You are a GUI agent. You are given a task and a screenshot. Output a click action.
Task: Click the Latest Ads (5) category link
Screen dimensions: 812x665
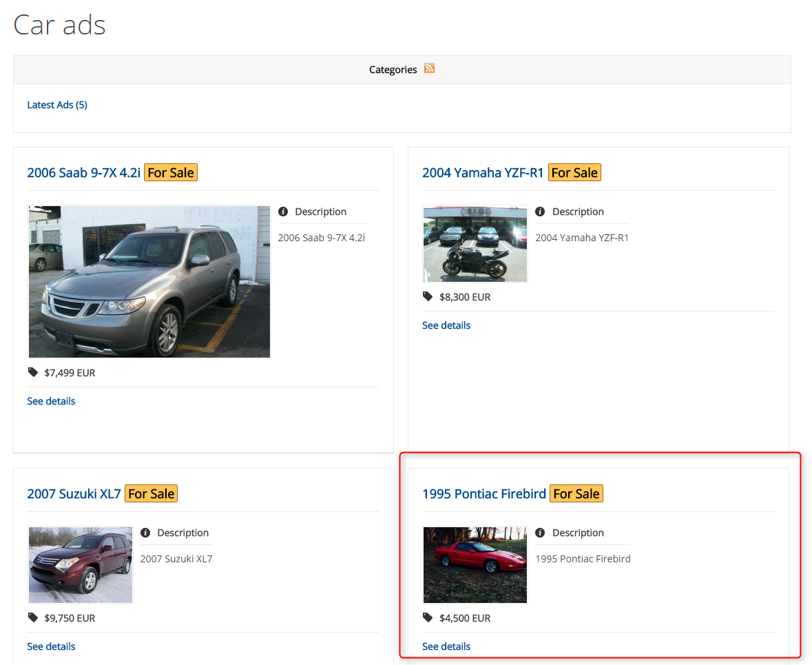[x=57, y=105]
